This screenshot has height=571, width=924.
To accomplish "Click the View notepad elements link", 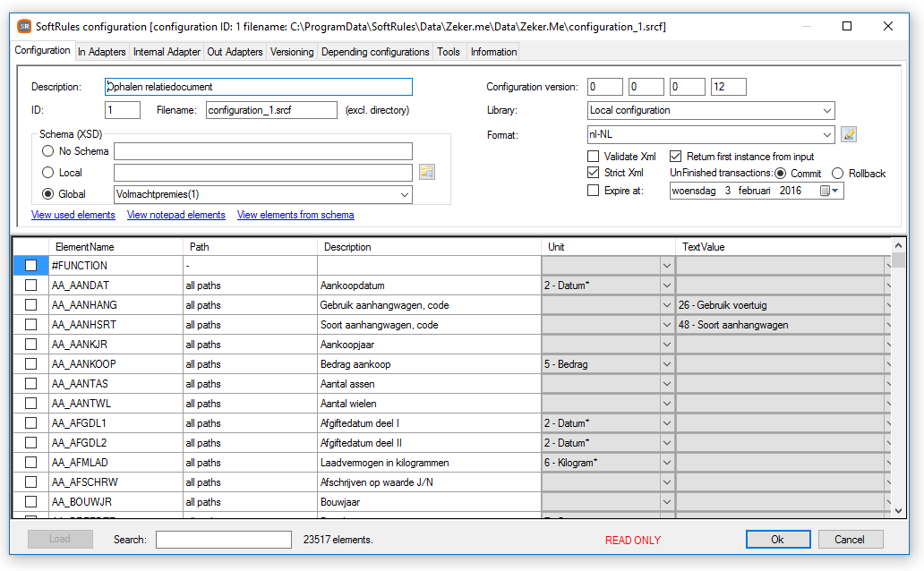I will [x=176, y=215].
